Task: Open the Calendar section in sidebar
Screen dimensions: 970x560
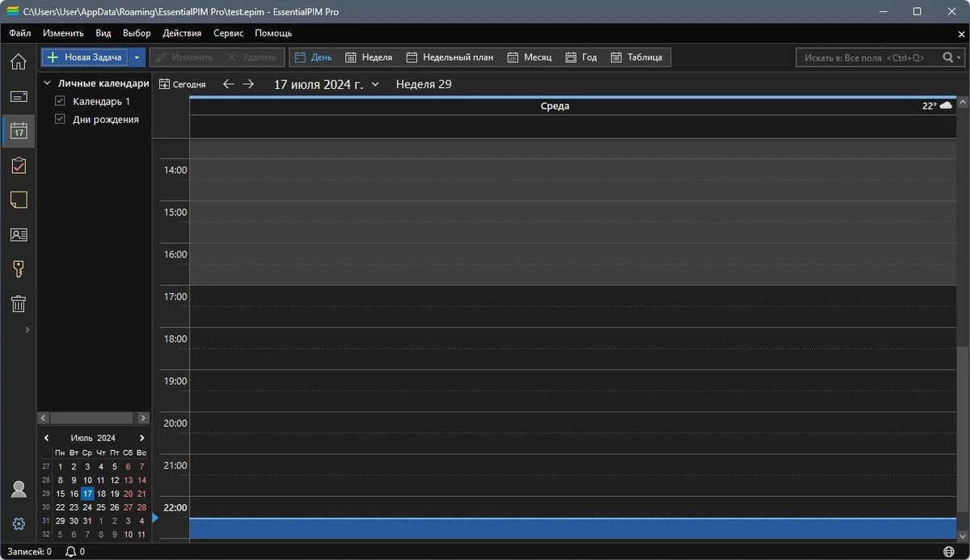Action: pos(18,130)
